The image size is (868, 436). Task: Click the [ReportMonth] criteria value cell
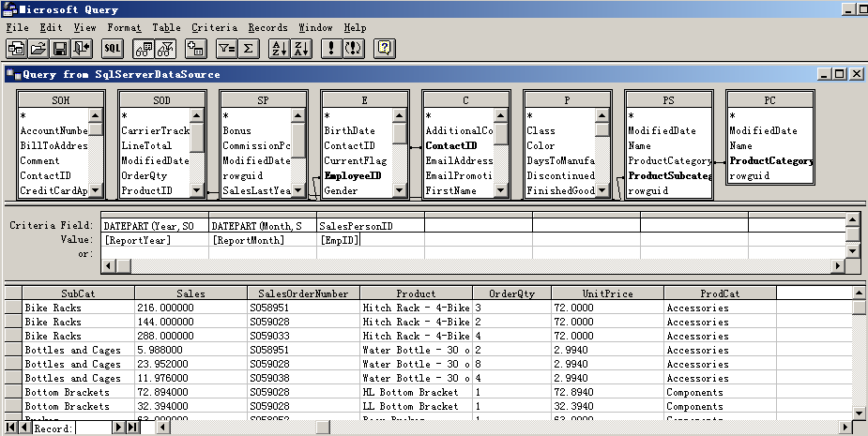(263, 240)
